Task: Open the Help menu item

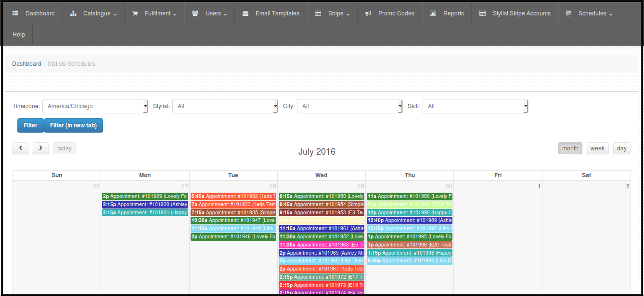Action: (x=19, y=35)
